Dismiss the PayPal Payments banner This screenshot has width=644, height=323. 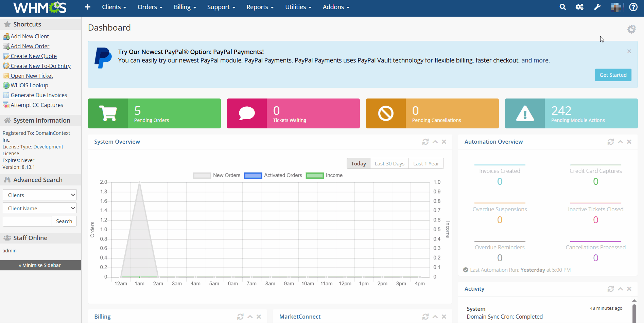pyautogui.click(x=629, y=51)
